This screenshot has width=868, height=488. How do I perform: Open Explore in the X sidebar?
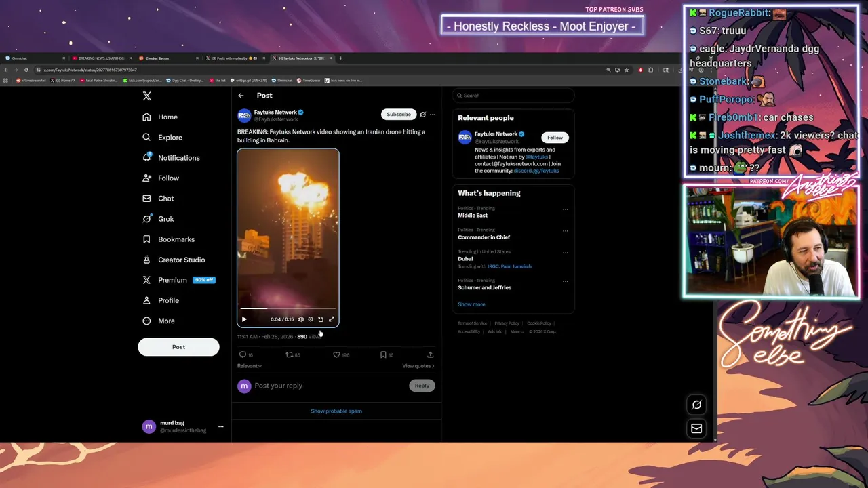pyautogui.click(x=162, y=137)
